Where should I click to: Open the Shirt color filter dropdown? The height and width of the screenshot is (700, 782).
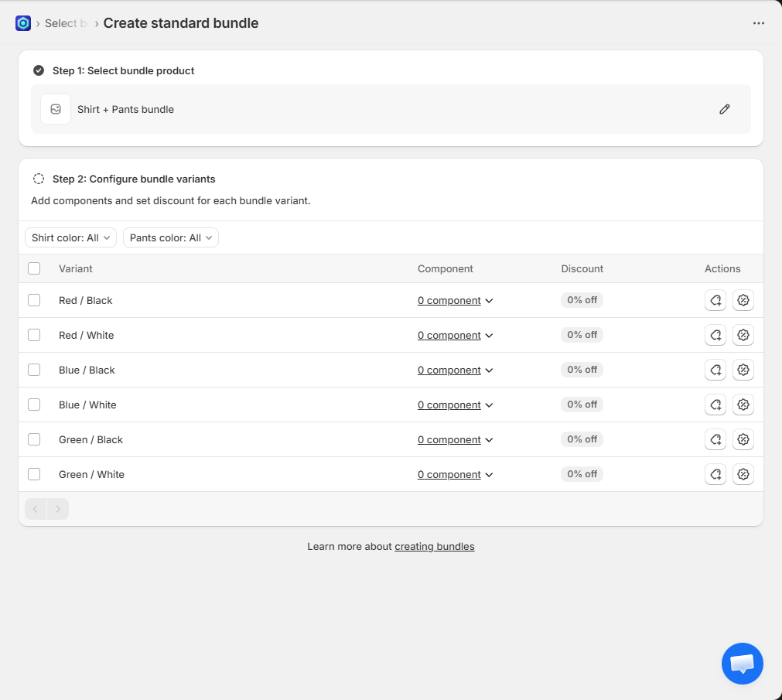(70, 237)
